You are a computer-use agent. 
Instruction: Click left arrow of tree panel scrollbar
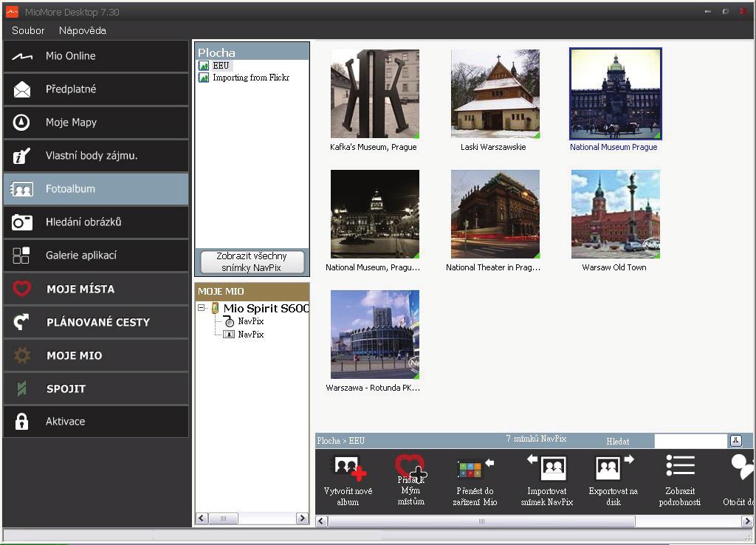point(202,518)
